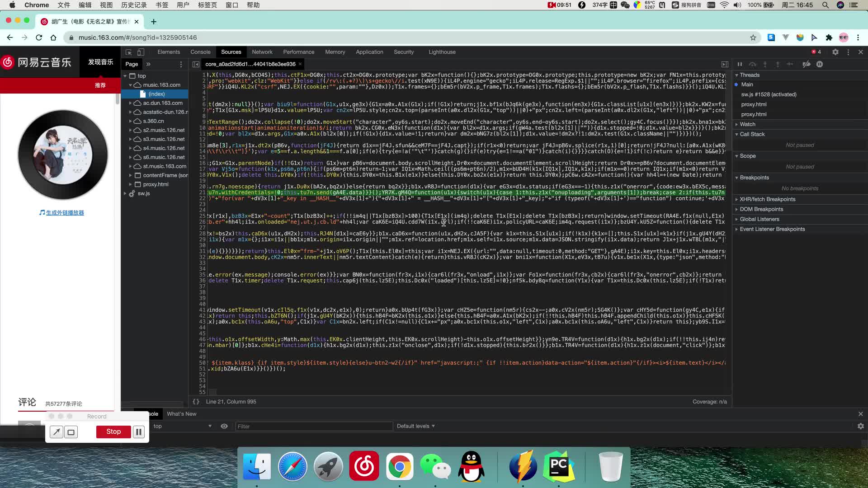
Task: Select proxy.html in the file tree
Action: click(x=156, y=184)
